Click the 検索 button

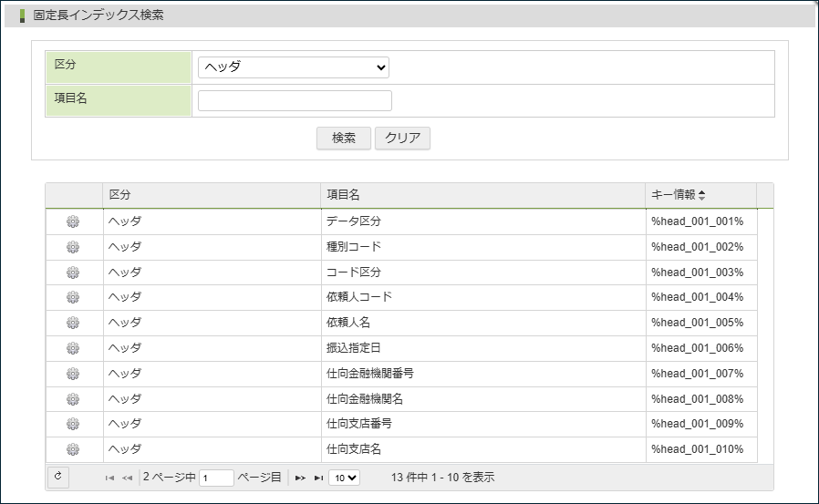click(343, 139)
